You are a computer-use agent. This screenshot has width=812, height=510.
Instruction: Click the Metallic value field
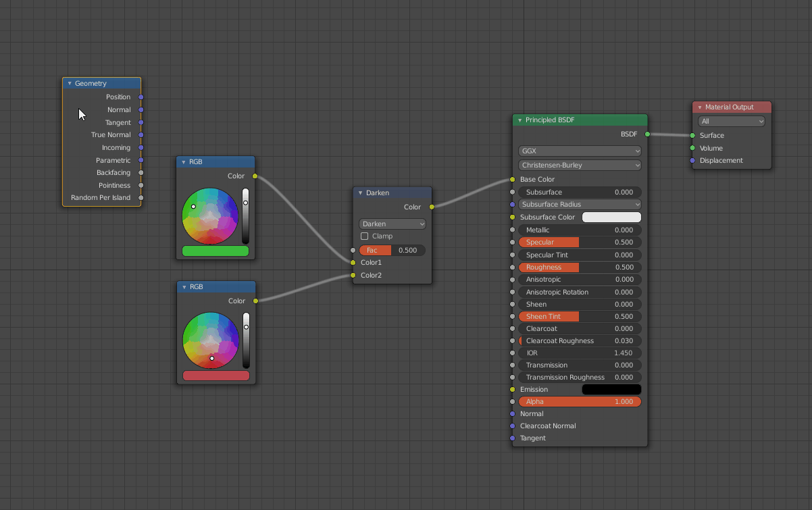pyautogui.click(x=580, y=230)
